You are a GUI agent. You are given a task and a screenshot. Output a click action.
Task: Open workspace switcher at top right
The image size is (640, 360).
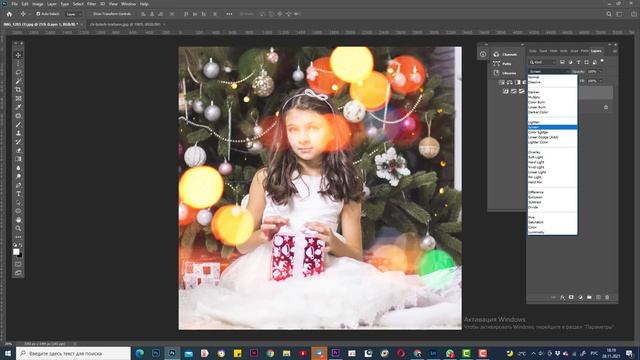tap(619, 14)
